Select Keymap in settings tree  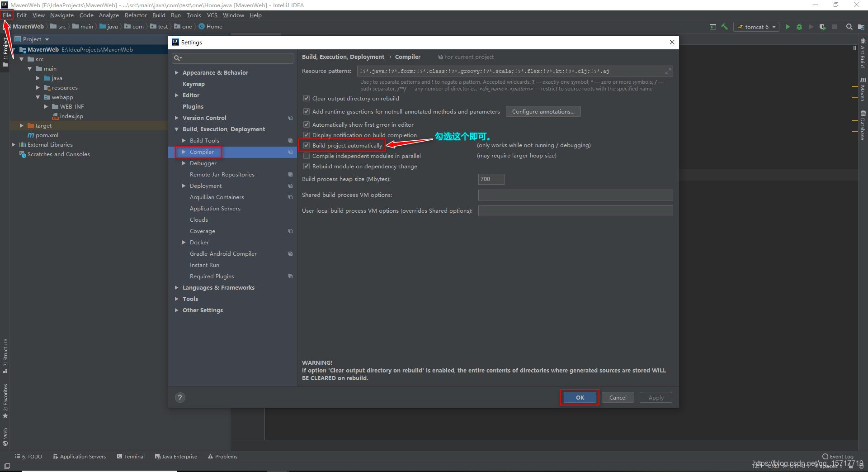(x=193, y=84)
